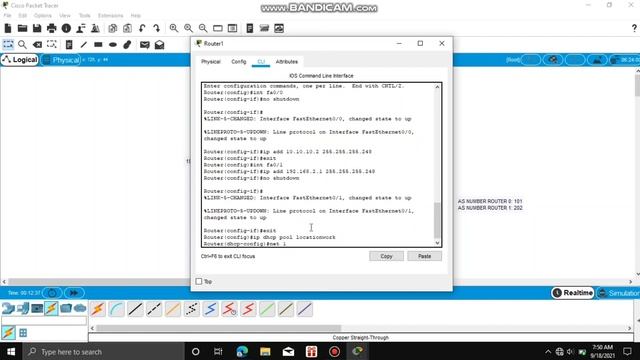Open Microsoft Edge from taskbar
Image resolution: width=640 pixels, height=360 pixels.
click(242, 351)
